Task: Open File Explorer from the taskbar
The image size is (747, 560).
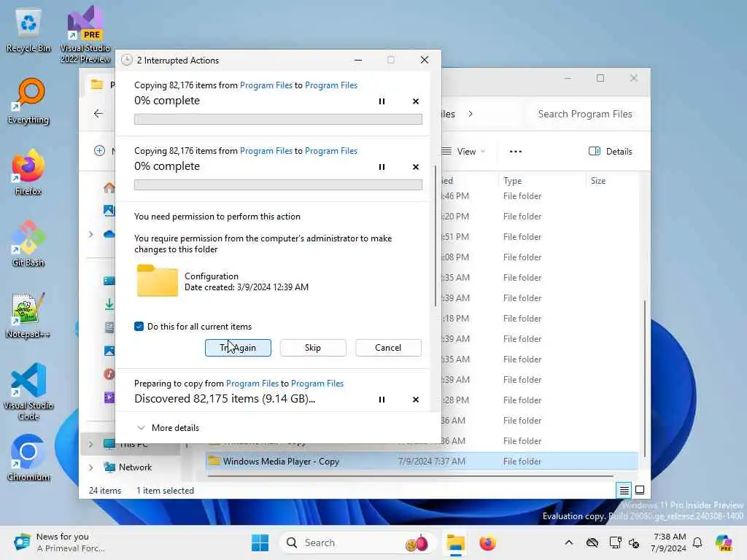Action: 455,542
